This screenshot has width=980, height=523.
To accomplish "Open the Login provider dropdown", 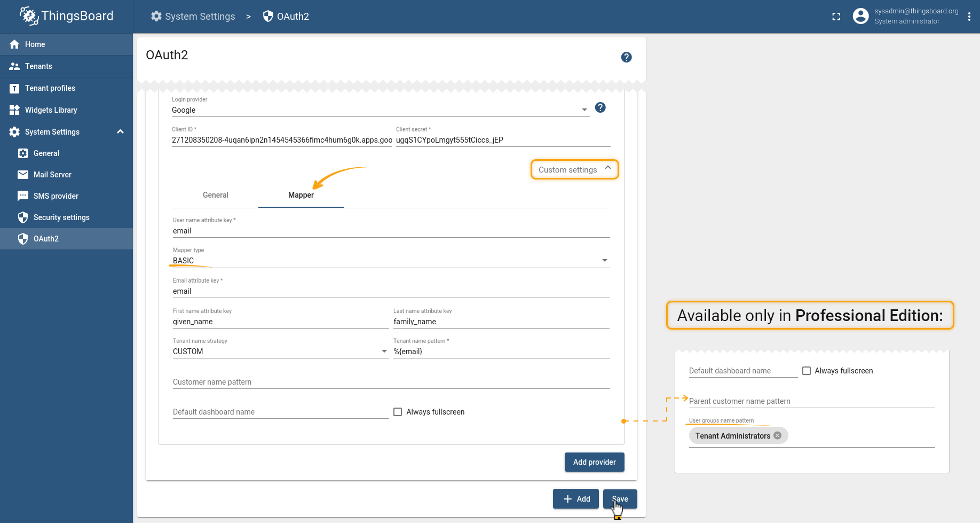I will point(379,110).
